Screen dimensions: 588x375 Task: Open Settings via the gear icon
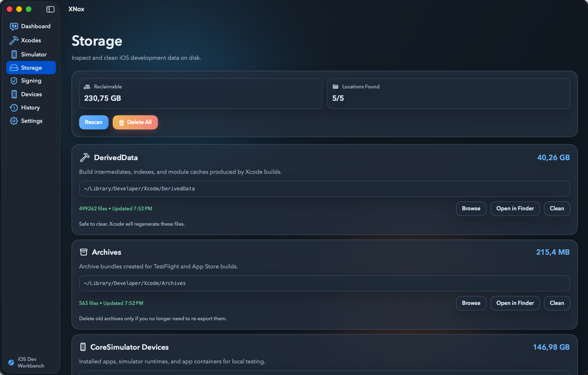(14, 121)
